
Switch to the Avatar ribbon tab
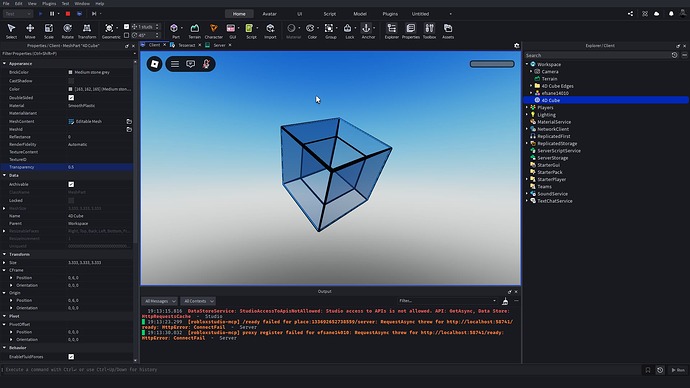point(269,14)
